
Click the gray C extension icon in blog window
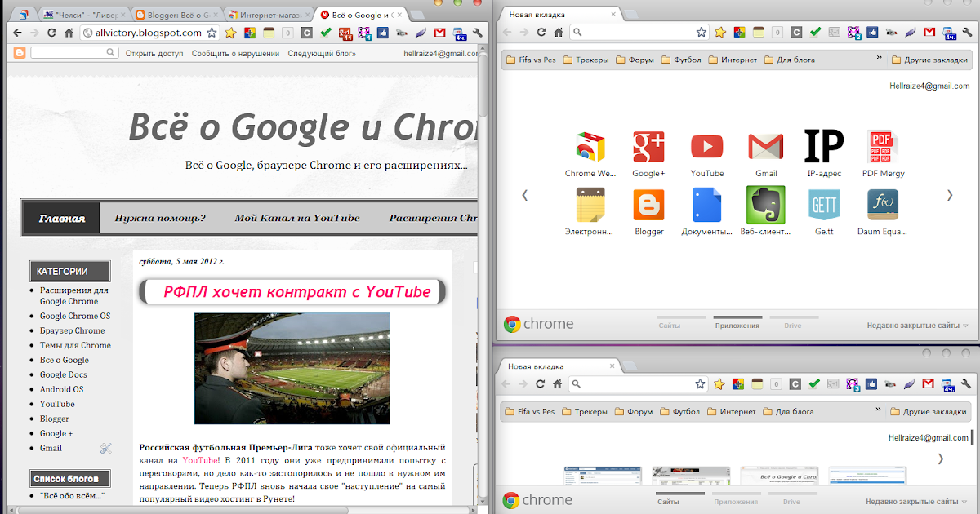point(307,33)
